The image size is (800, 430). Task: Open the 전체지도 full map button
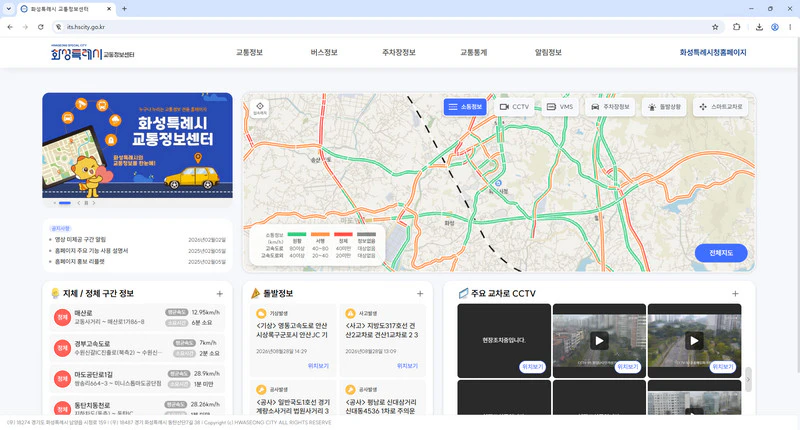[x=721, y=253]
